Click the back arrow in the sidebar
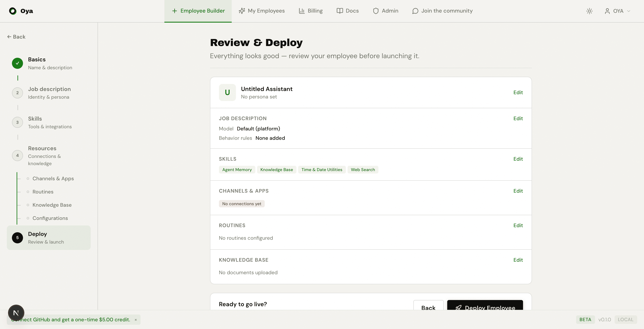Image resolution: width=644 pixels, height=329 pixels. tap(9, 36)
